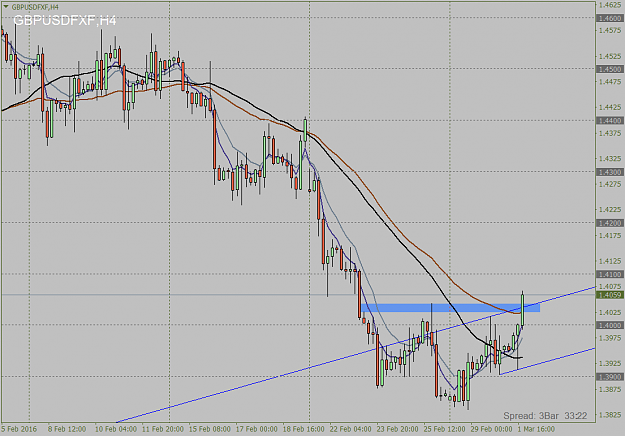Click the 8 Feb 12:00 time label
Viewport: 625px width, 436px height.
[67, 429]
